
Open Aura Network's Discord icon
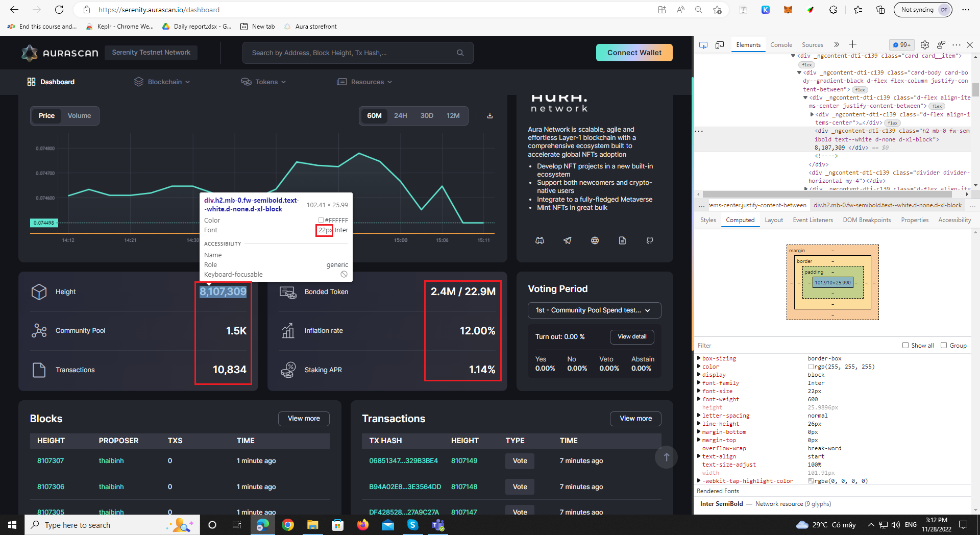[x=540, y=240]
